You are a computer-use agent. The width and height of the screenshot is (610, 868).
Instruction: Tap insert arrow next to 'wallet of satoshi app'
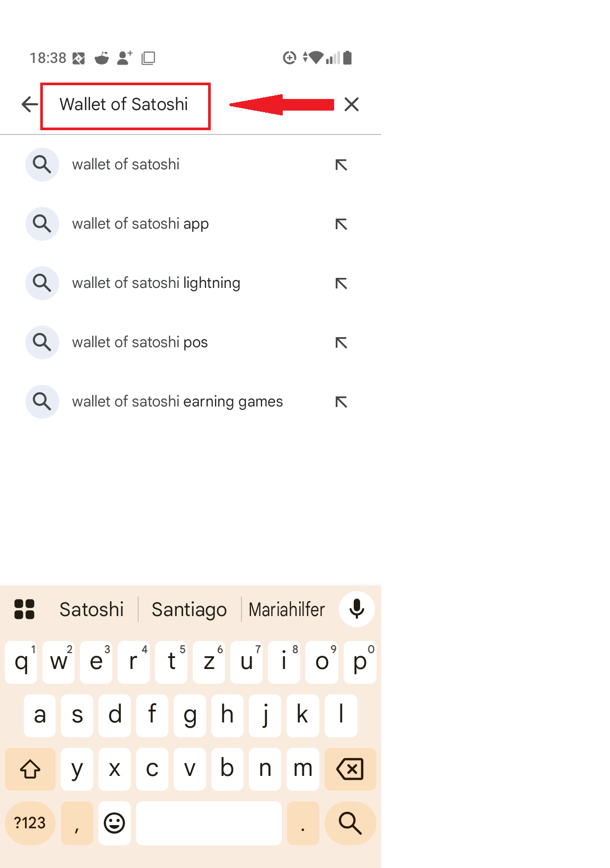[x=341, y=224]
